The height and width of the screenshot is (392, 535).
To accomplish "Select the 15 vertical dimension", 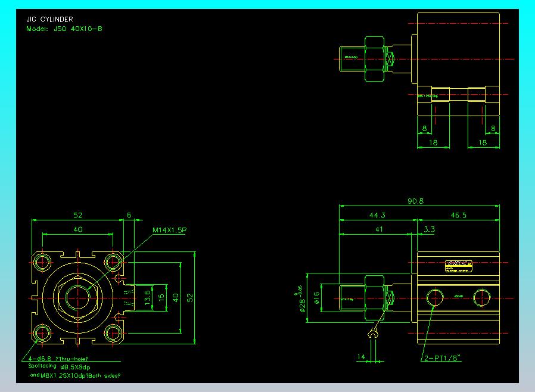I will pos(161,297).
